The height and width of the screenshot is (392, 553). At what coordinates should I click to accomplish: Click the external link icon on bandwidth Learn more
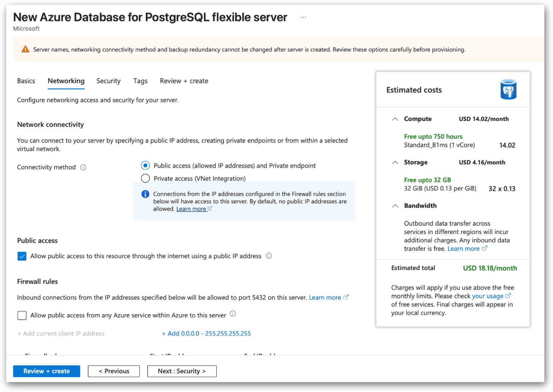485,248
